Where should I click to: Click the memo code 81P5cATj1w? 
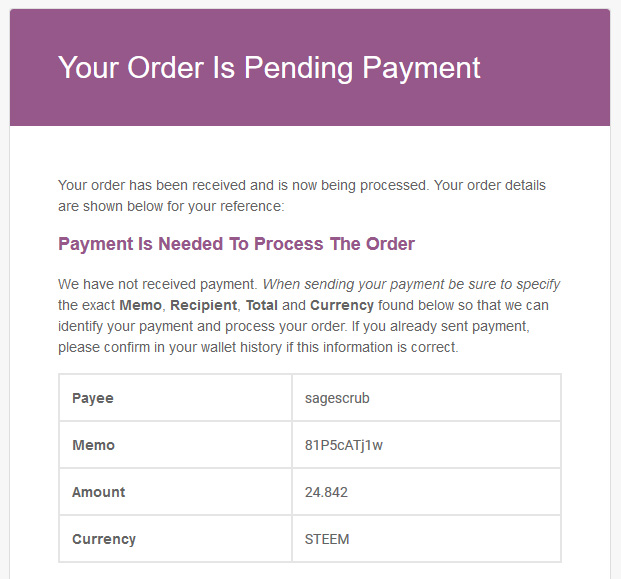coord(343,445)
